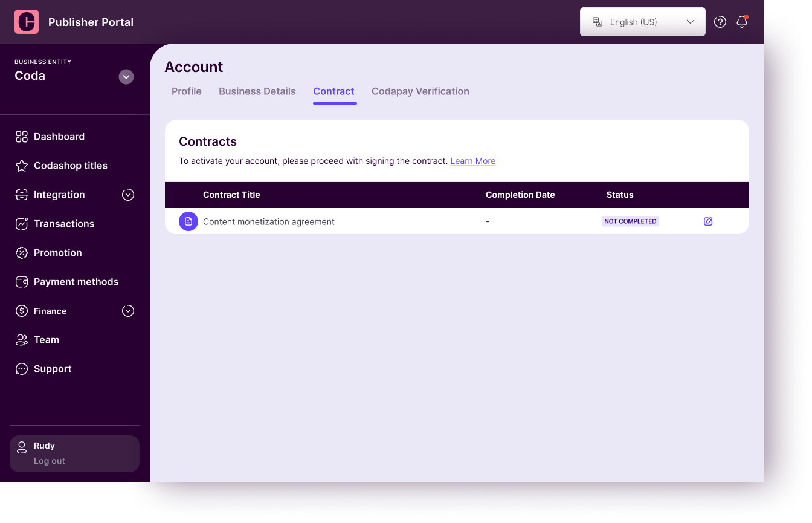Click the BUSINESS ENTITY label
Viewport: 812px width, 523px height.
pyautogui.click(x=43, y=62)
